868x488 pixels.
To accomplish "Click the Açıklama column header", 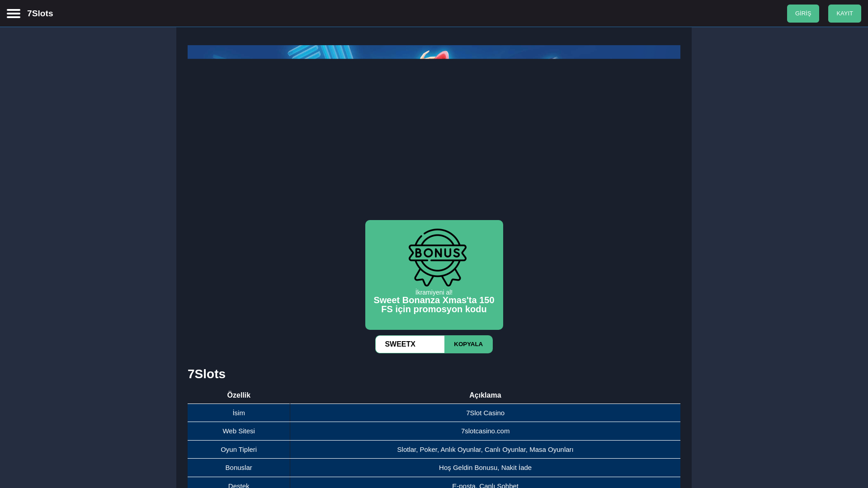I will 485,395.
